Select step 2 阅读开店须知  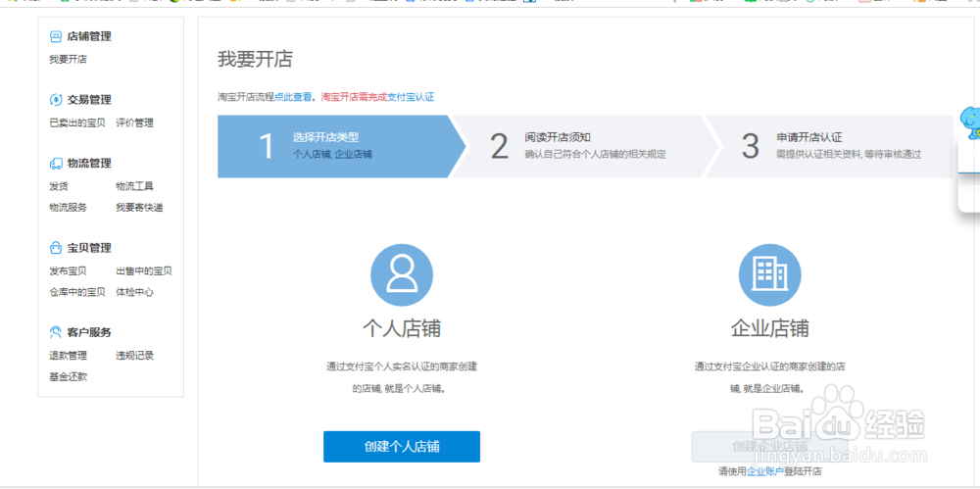pos(585,146)
